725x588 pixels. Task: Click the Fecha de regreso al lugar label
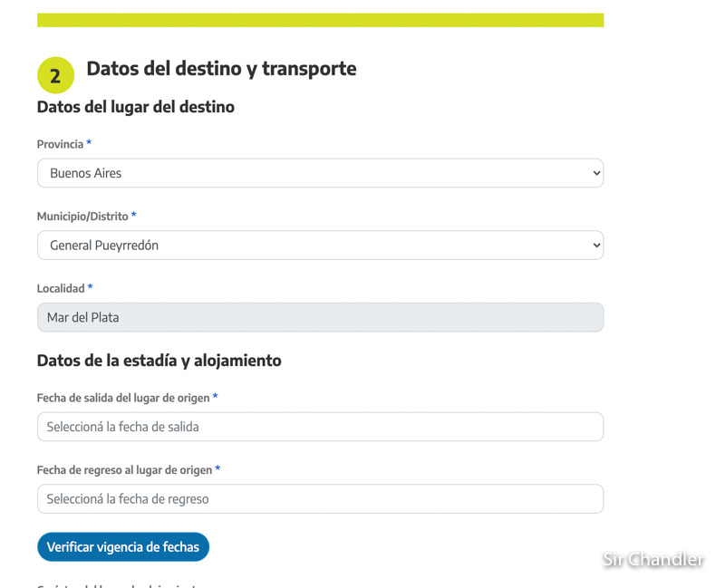(x=124, y=470)
